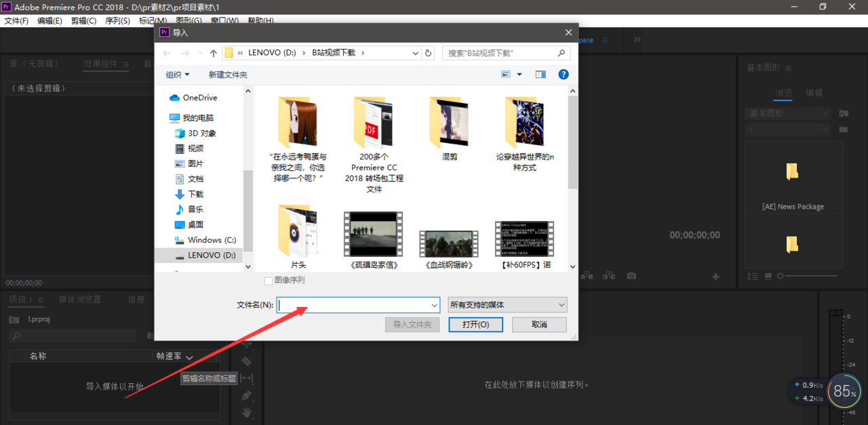Screen dimensions: 868x425
Task: Open the 片头 folder
Action: tap(299, 234)
